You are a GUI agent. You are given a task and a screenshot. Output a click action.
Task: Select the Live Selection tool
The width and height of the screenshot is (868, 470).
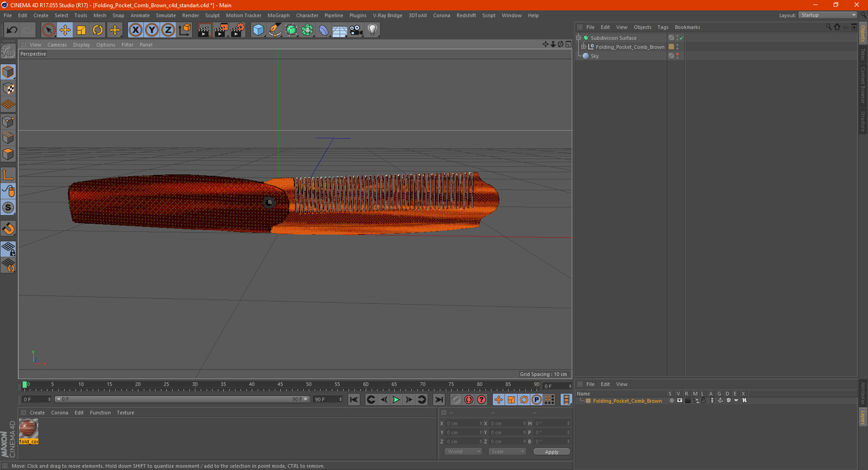[x=48, y=30]
